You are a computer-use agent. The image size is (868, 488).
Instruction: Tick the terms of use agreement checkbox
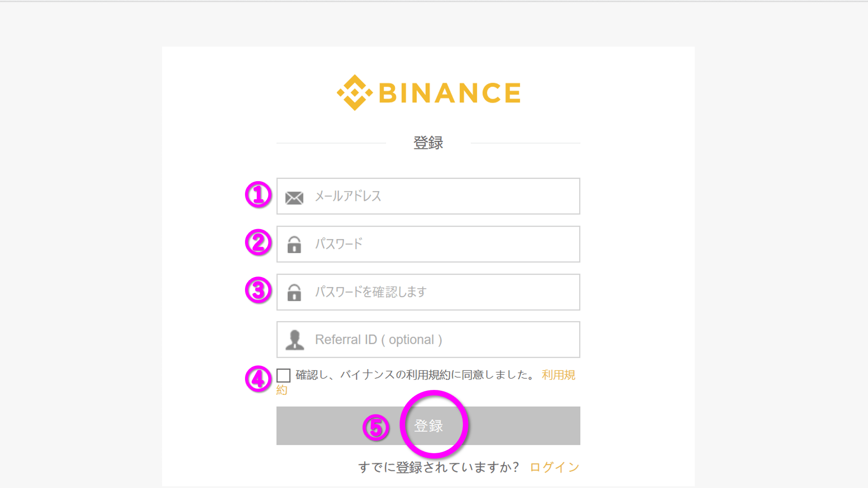point(283,375)
